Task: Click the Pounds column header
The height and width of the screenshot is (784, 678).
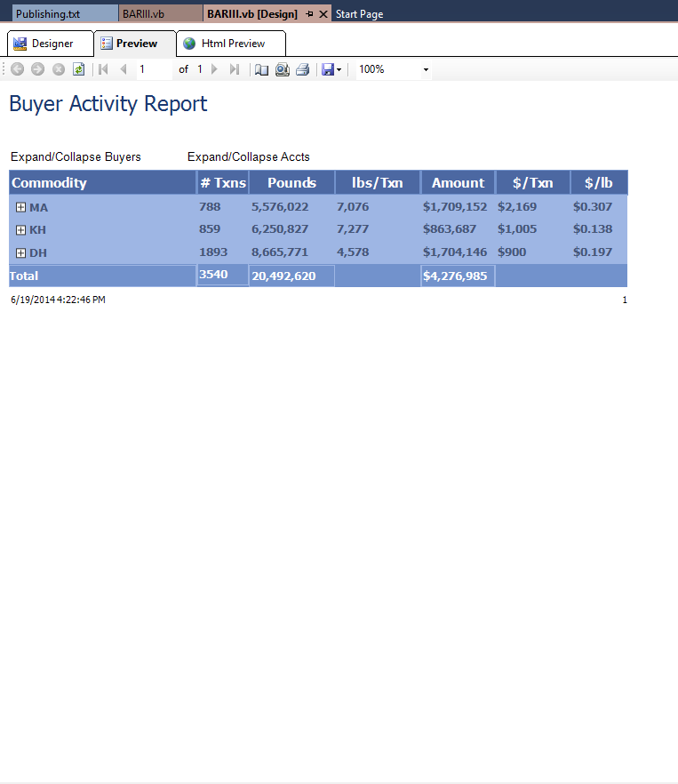Action: click(x=292, y=182)
